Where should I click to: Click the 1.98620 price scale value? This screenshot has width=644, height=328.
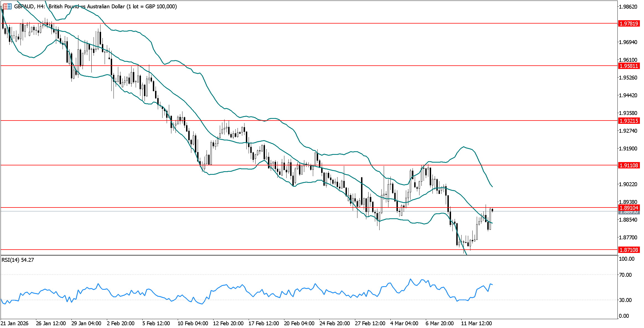pos(628,7)
